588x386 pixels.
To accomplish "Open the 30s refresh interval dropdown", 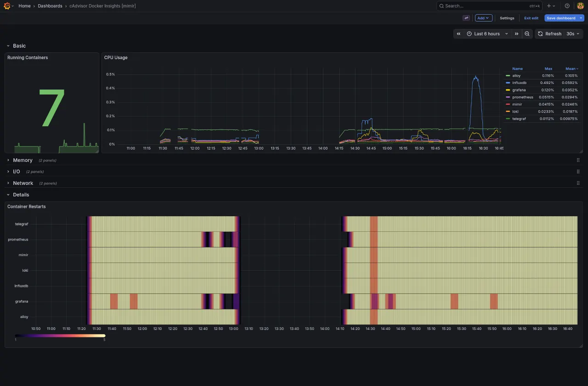I will (x=573, y=34).
